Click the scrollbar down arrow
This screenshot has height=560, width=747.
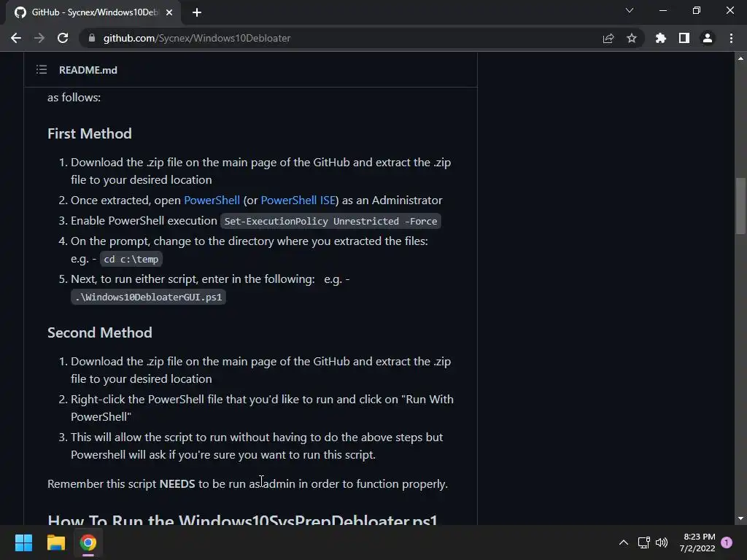pos(740,518)
